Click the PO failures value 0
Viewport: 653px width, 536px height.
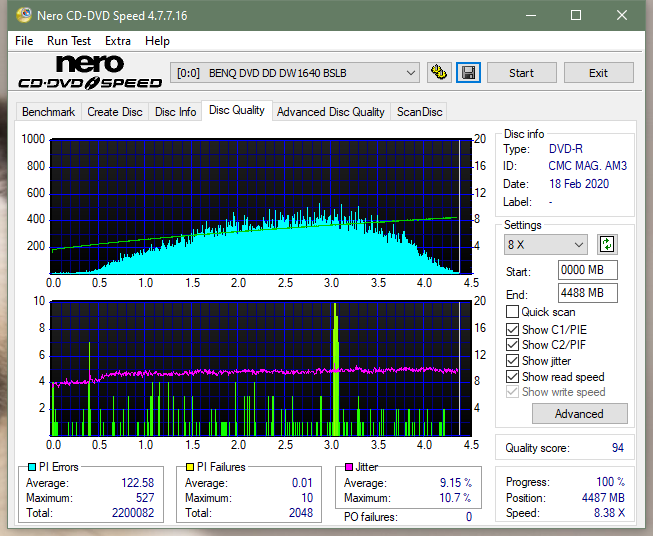[469, 517]
